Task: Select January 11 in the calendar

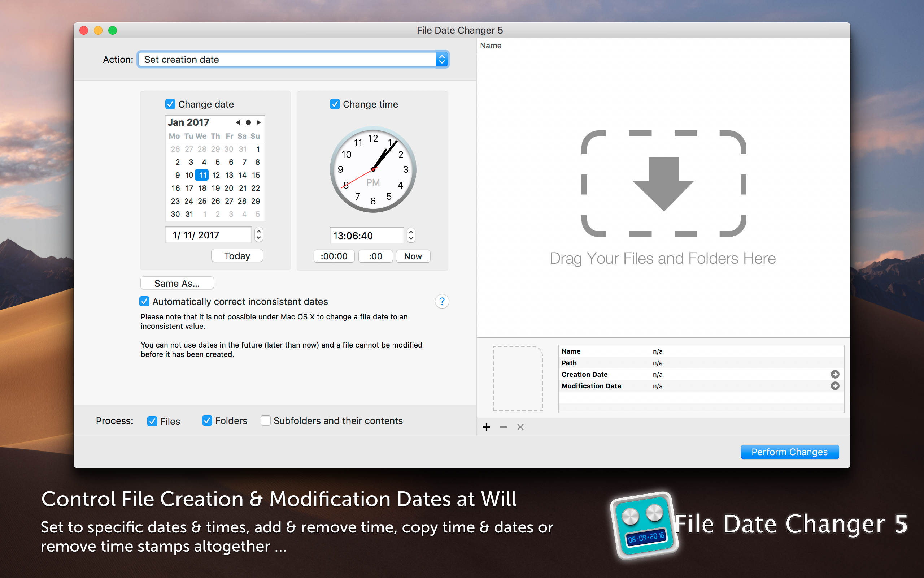Action: pos(202,175)
